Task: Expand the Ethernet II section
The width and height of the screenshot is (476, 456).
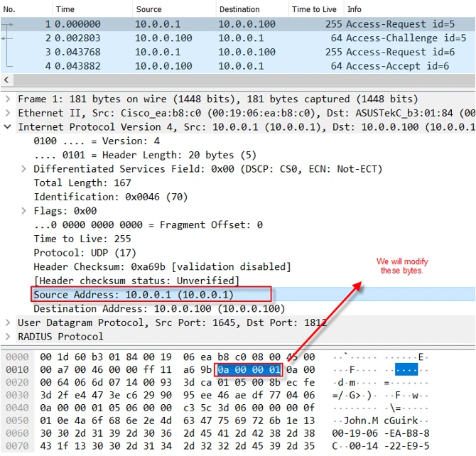Action: pyautogui.click(x=8, y=113)
